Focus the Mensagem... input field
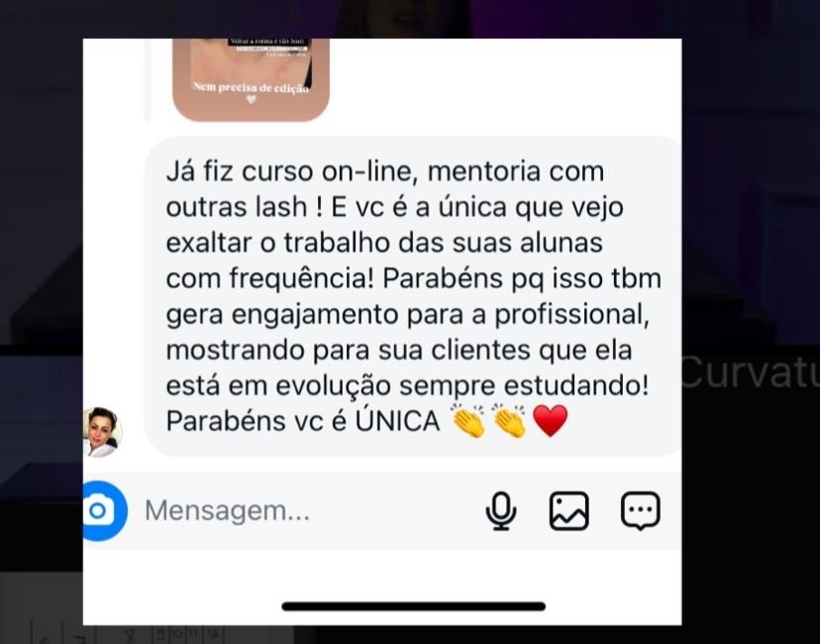Viewport: 820px width, 644px height. [309, 510]
